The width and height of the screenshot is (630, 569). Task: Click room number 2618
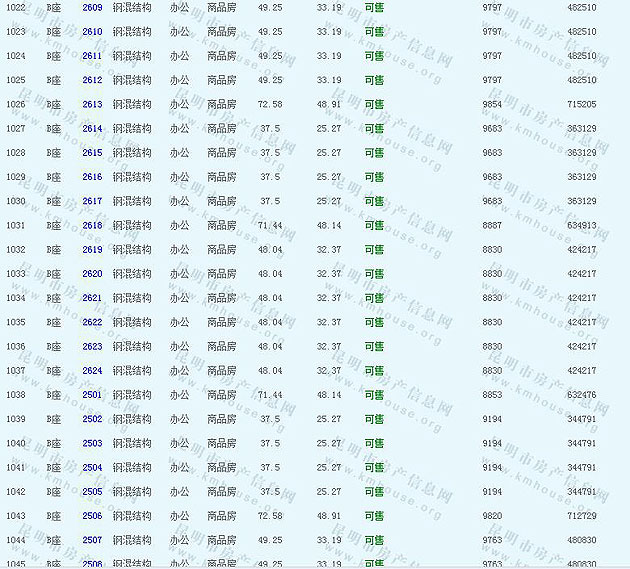pyautogui.click(x=92, y=226)
